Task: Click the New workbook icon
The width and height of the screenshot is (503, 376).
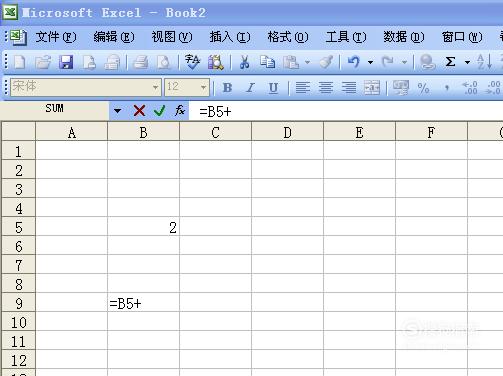Action: [x=19, y=62]
